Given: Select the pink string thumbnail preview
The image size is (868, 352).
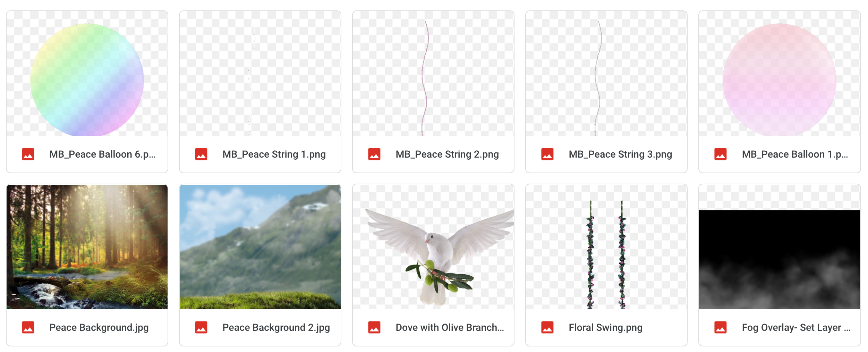Looking at the screenshot, I should click(x=433, y=73).
